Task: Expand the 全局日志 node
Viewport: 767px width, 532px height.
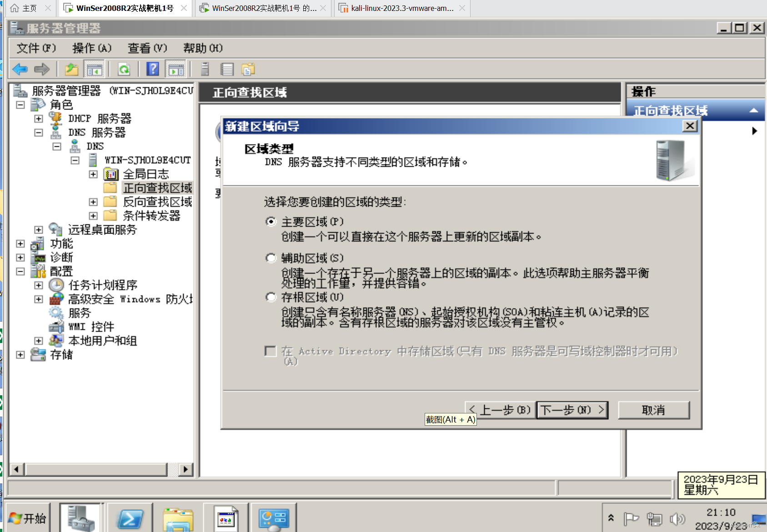Action: (x=93, y=174)
